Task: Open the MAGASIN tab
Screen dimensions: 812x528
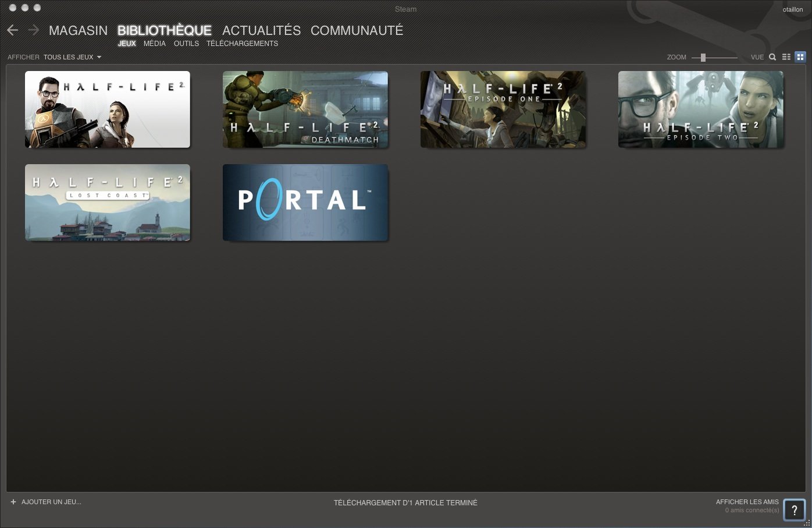Action: coord(78,30)
